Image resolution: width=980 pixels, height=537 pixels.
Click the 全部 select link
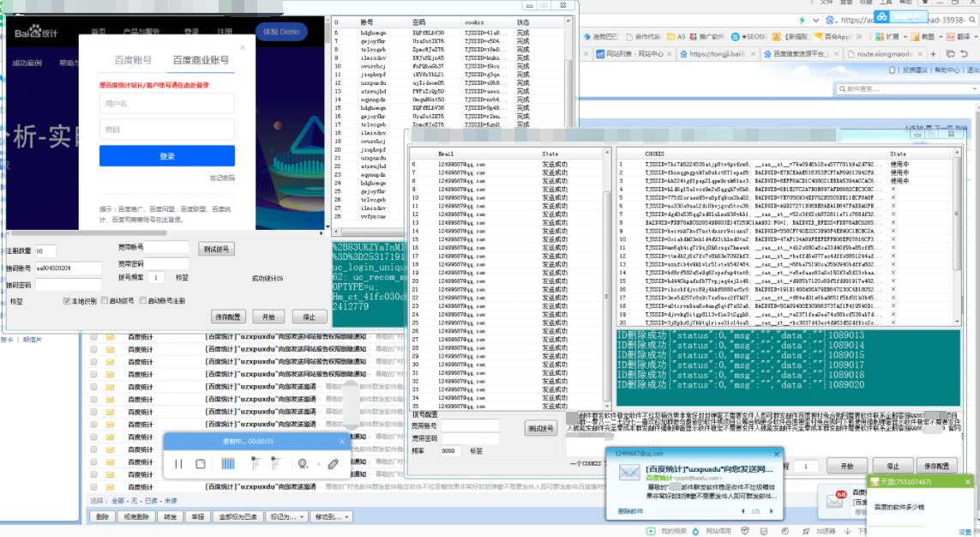(118, 501)
